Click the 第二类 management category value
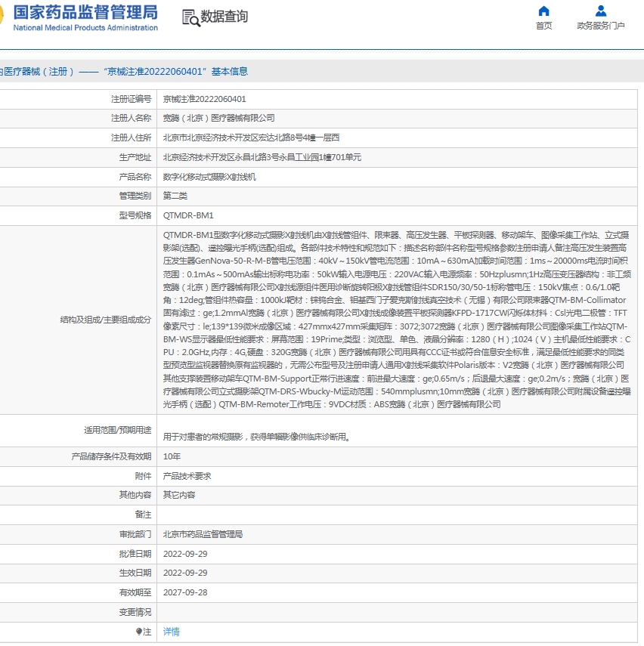644x646 pixels. pos(175,196)
